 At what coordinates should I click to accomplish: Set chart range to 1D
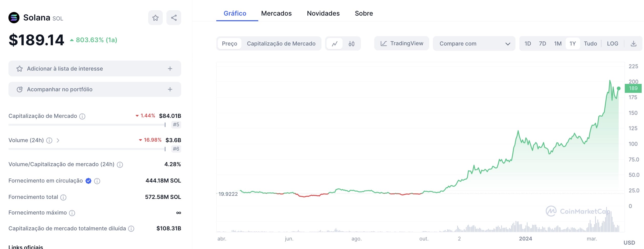pyautogui.click(x=528, y=44)
